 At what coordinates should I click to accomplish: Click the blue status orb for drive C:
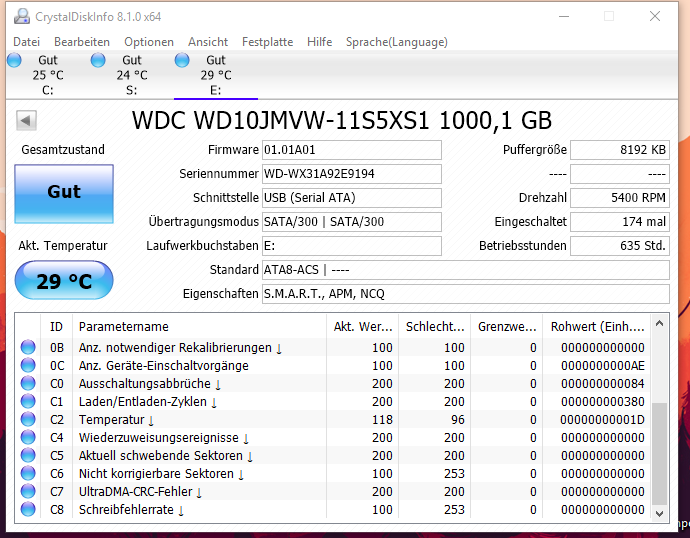click(14, 60)
